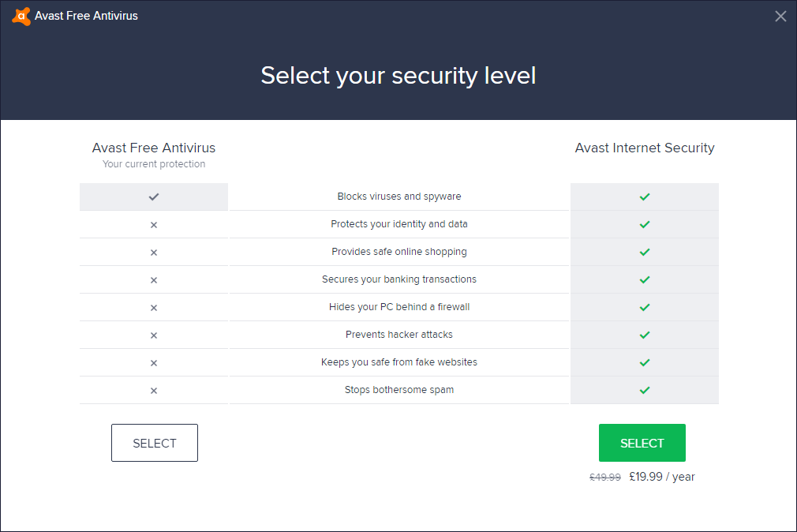This screenshot has height=532, width=797.
Task: Click the green checkmark for Prevents hacker attacks
Action: 645,335
